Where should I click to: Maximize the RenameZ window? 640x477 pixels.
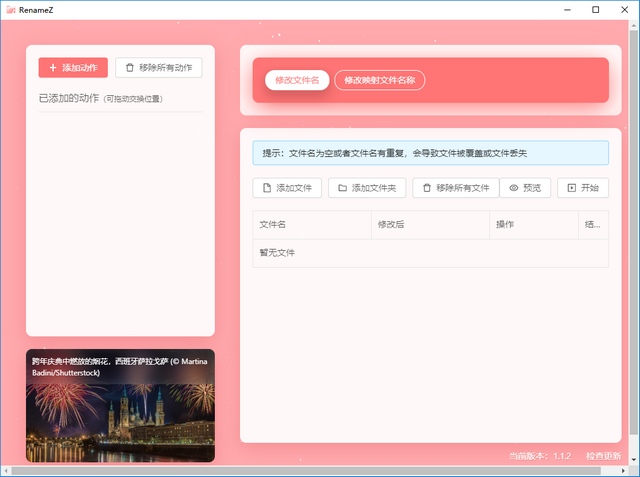click(596, 10)
